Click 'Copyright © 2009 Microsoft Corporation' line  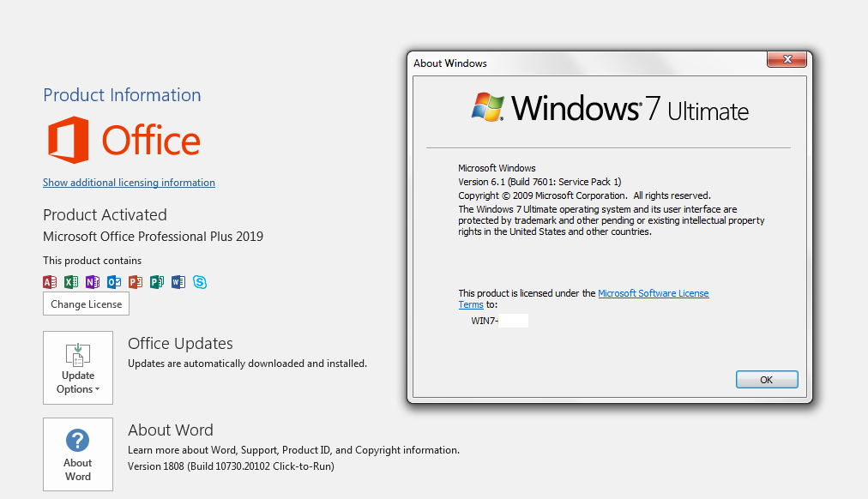tap(585, 195)
